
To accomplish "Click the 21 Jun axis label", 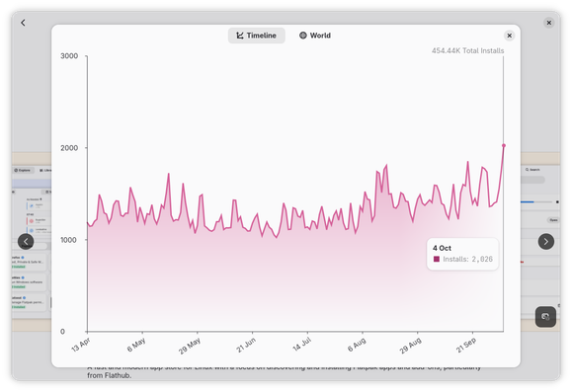I will 246,345.
